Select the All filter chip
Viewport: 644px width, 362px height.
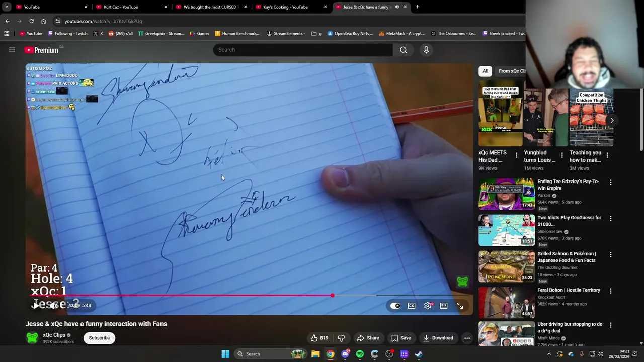pyautogui.click(x=485, y=71)
